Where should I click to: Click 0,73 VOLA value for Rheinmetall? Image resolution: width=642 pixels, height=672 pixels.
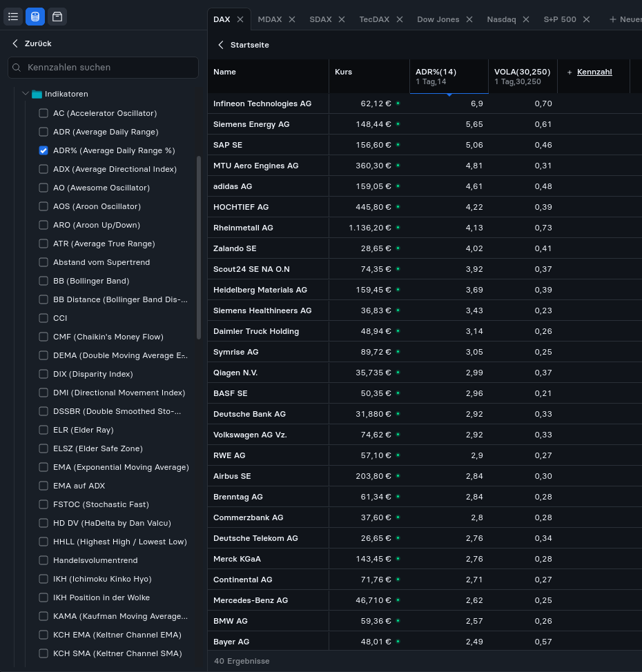[x=543, y=228]
